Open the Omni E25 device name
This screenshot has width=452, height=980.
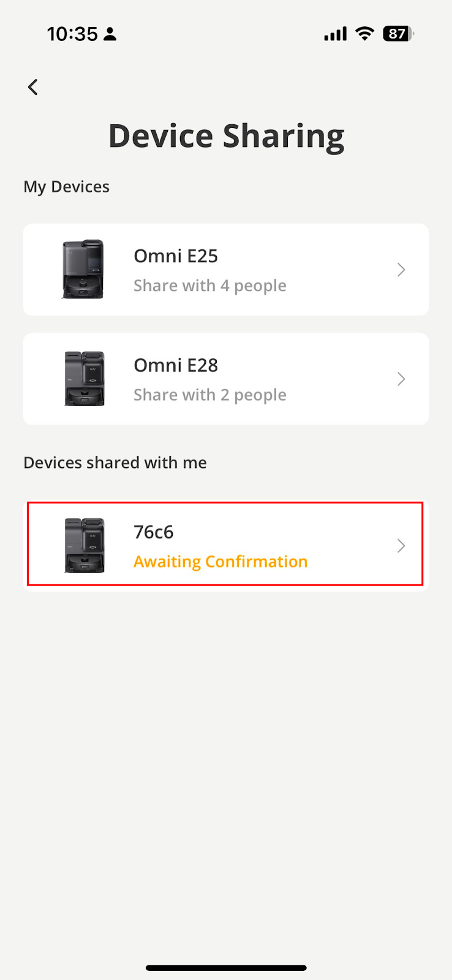(176, 256)
